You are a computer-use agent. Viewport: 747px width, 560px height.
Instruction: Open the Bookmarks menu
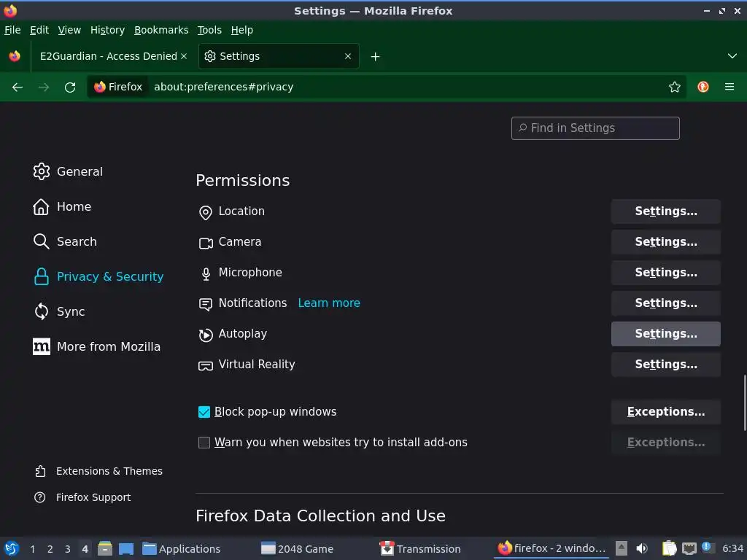point(161,30)
